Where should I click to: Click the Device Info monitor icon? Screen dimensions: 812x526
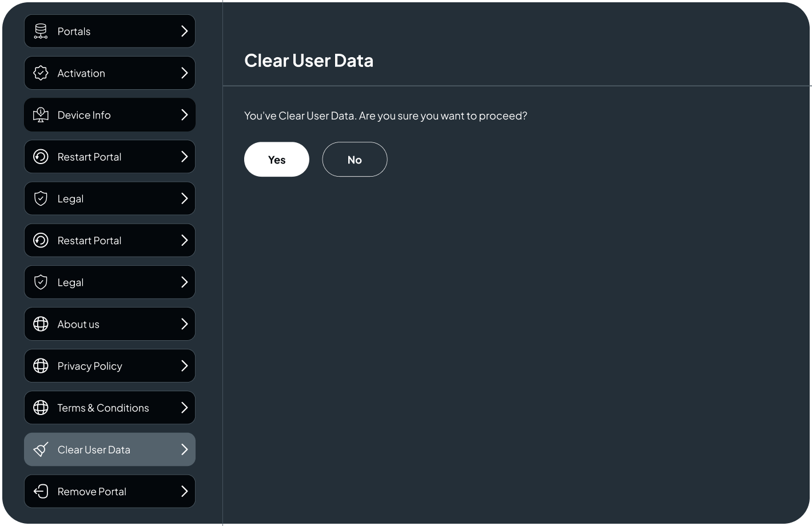[41, 115]
